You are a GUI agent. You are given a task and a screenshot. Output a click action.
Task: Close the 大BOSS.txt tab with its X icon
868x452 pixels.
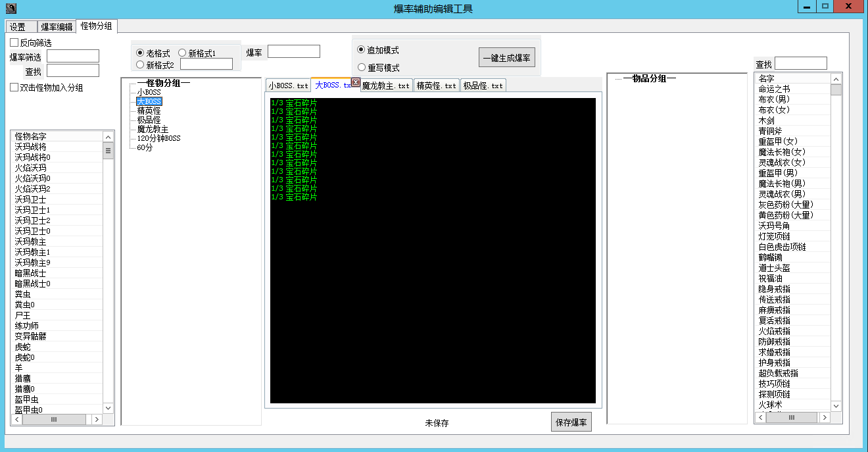click(356, 82)
